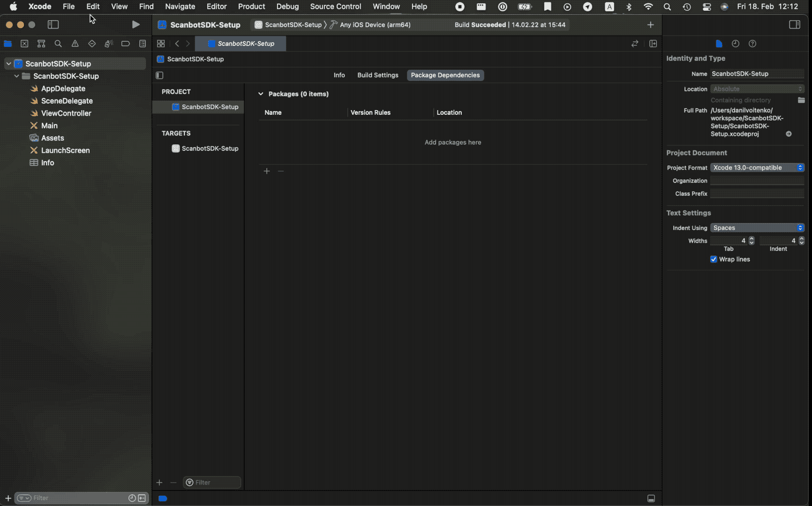812x506 pixels.
Task: Toggle the left navigator sidebar
Action: (53, 24)
